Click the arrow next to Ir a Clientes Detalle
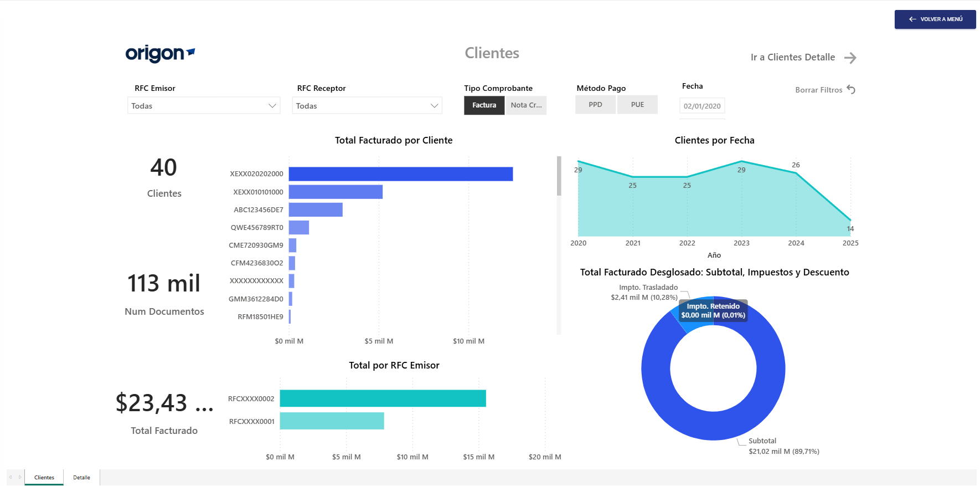Viewport: 980px width, 486px height. (x=850, y=58)
